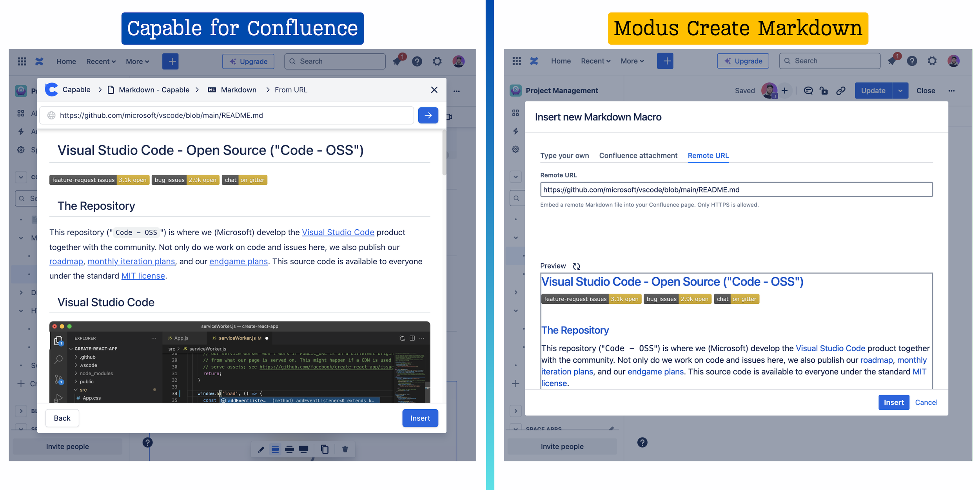This screenshot has width=980, height=490.
Task: Click the Capable preview vertical scrollbar
Action: pos(444,152)
